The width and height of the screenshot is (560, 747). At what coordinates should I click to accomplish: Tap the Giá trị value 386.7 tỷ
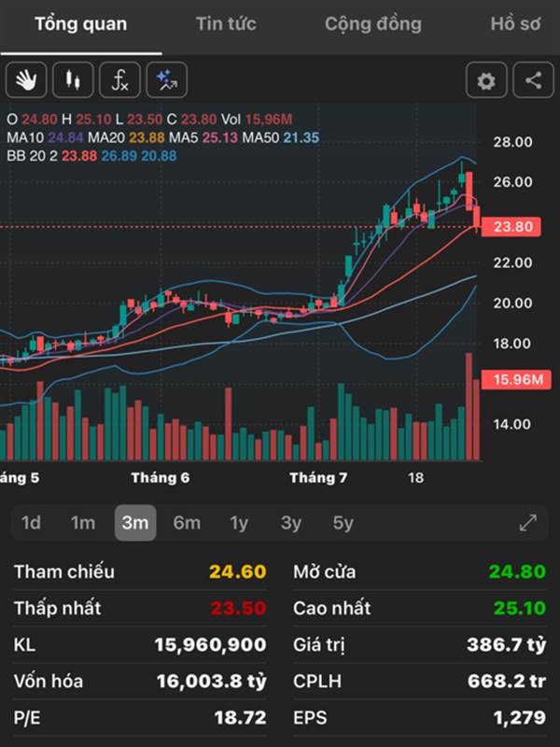[506, 644]
